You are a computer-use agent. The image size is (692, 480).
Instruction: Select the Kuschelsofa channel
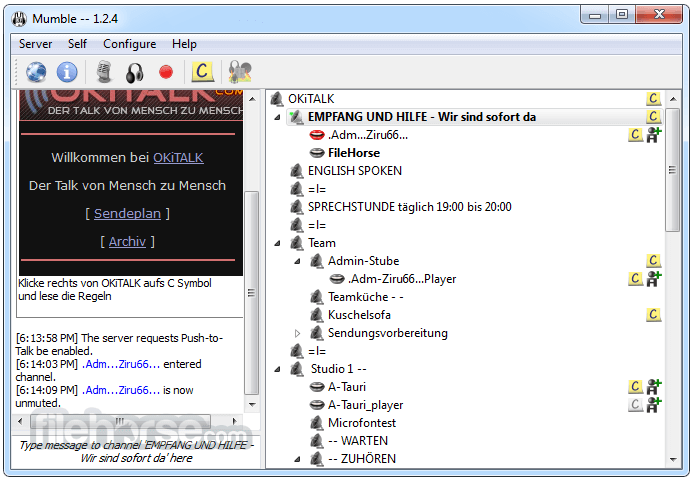[359, 315]
